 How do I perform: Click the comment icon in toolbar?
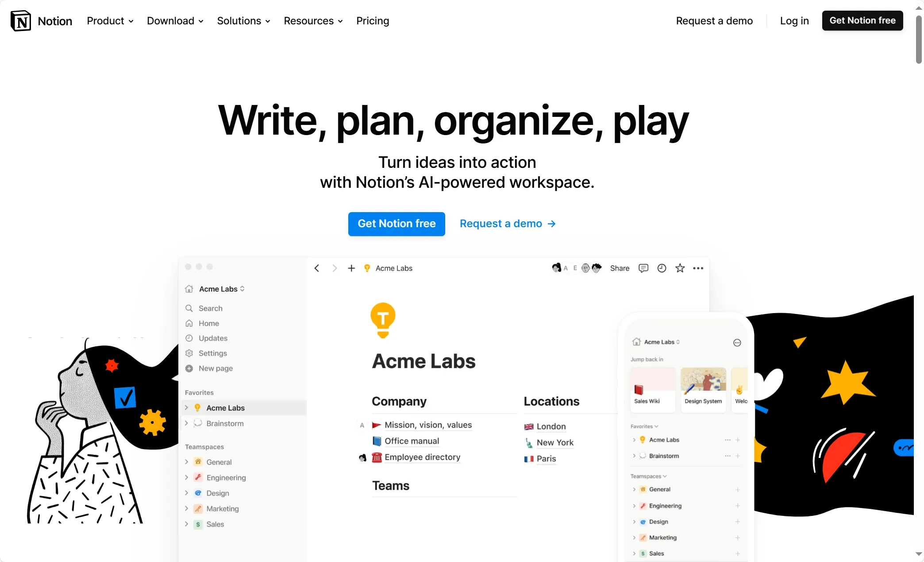click(x=643, y=268)
